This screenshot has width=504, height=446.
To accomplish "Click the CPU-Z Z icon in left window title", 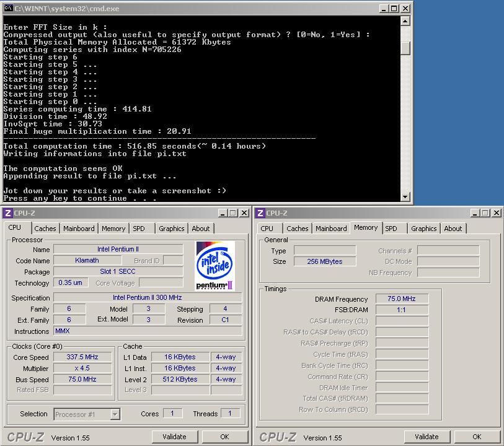I will click(x=8, y=213).
